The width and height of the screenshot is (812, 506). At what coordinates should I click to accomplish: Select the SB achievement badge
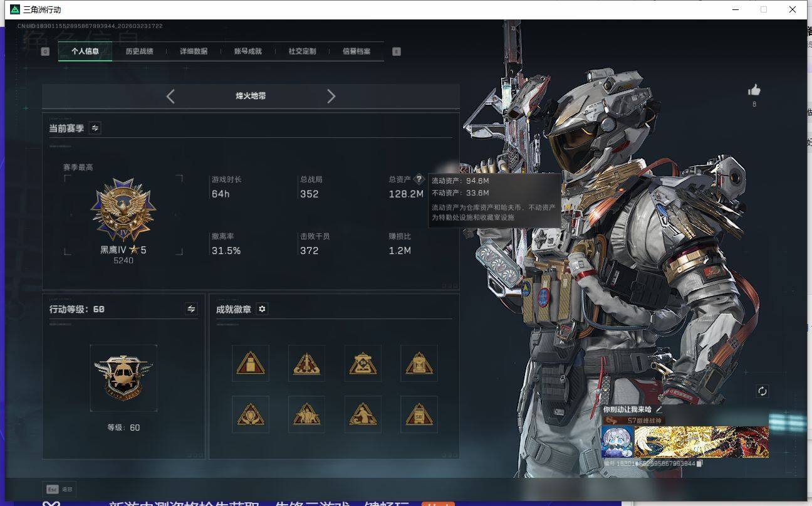pos(419,414)
